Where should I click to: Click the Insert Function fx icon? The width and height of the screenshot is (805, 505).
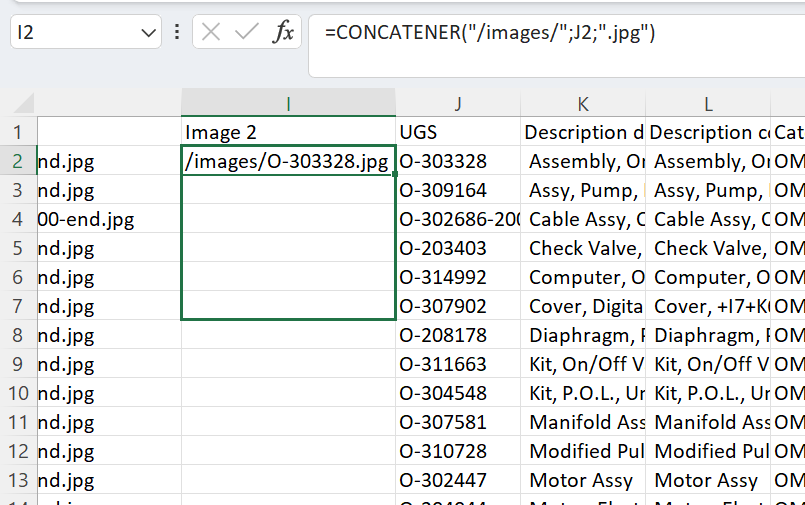tap(284, 32)
